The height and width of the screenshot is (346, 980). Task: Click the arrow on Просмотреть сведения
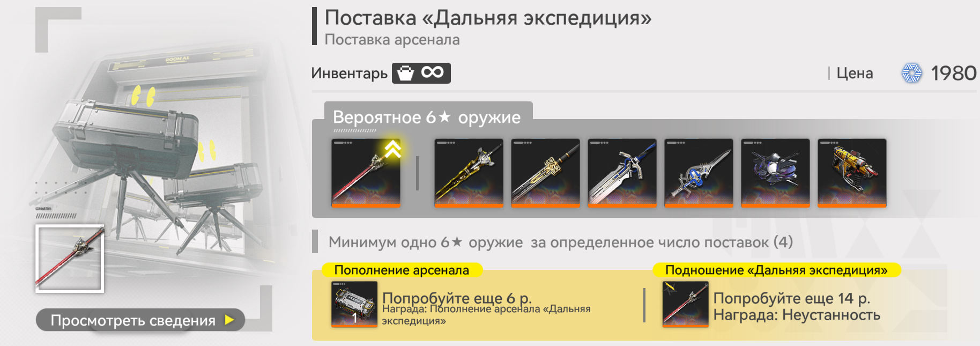click(x=229, y=320)
